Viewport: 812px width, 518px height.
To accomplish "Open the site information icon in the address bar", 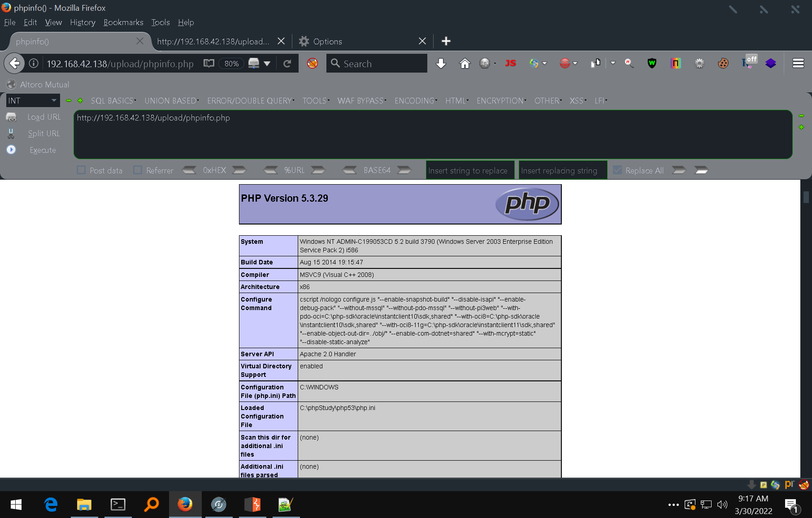I will click(x=34, y=64).
